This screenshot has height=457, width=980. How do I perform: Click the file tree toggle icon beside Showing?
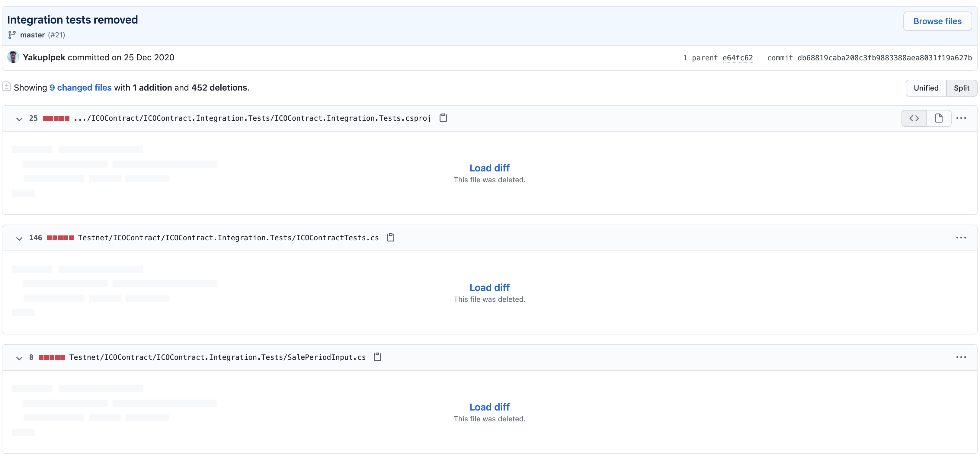click(6, 87)
